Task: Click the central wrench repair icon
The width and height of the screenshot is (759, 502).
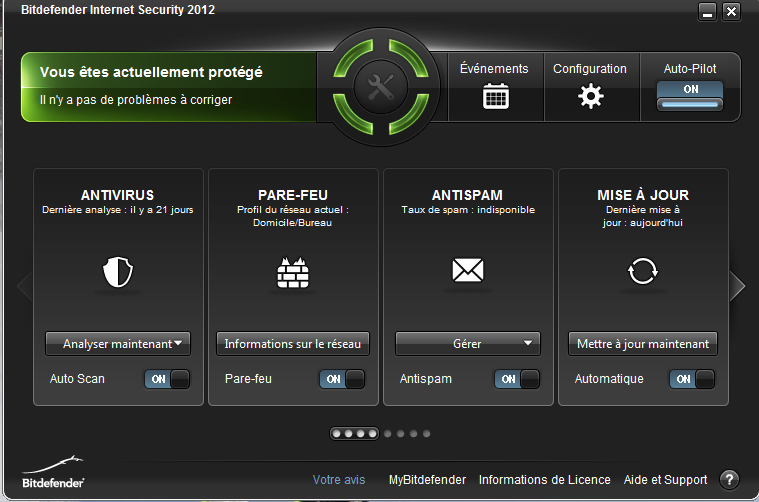Action: [381, 87]
